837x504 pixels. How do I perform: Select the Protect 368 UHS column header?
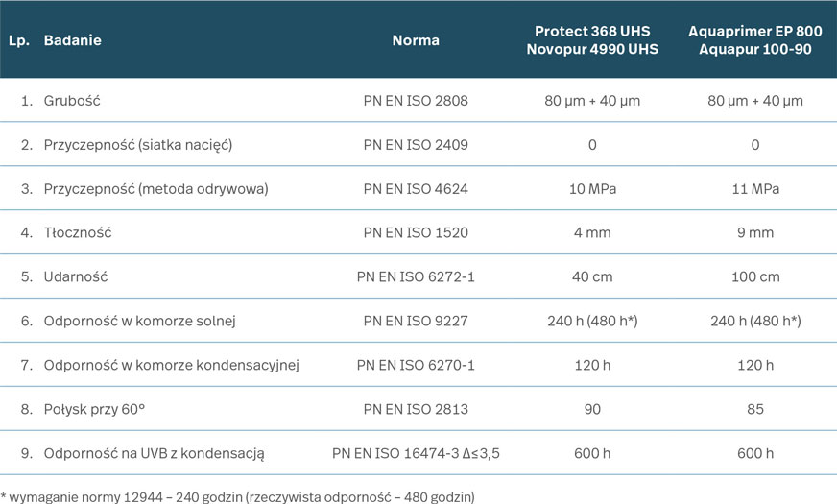pos(592,40)
